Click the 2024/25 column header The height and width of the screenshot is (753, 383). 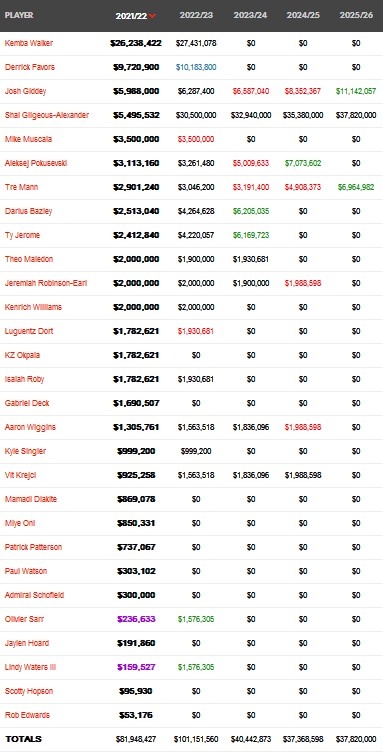point(303,15)
